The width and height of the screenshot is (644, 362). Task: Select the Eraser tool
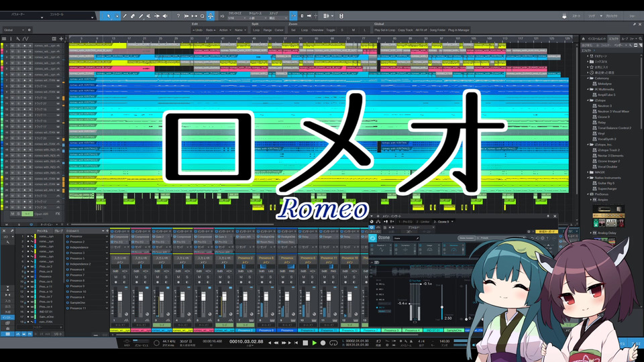[x=133, y=16]
